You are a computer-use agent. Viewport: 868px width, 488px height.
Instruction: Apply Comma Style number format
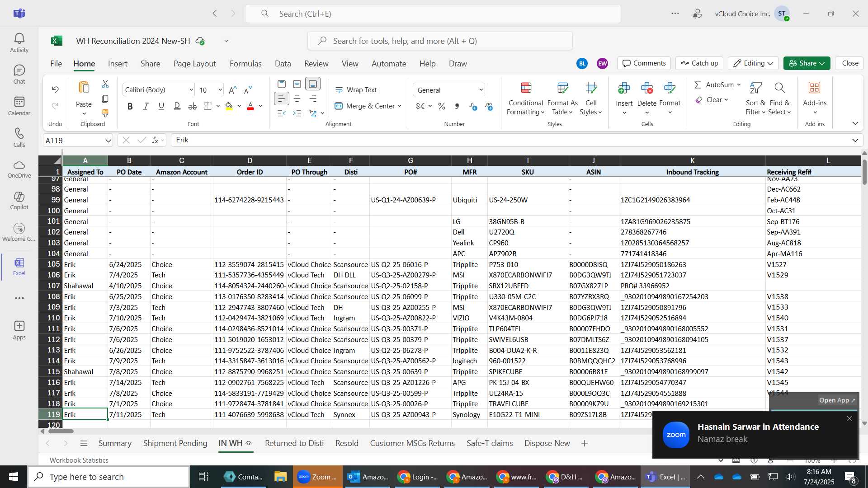click(x=457, y=106)
